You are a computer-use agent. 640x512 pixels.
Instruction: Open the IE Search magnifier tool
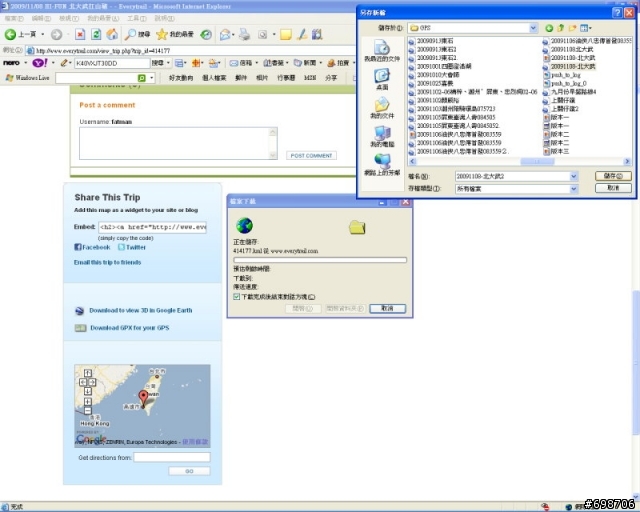coord(131,34)
